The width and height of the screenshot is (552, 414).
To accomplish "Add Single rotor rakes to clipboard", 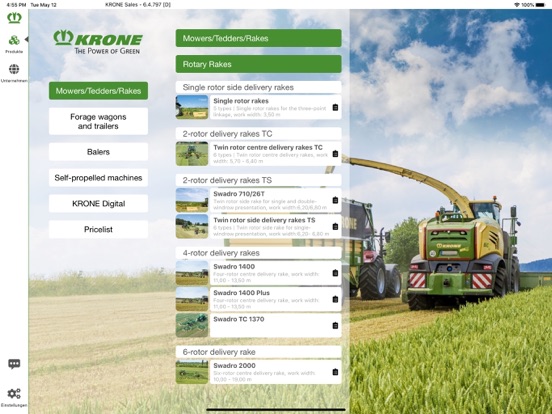I will coord(335,107).
